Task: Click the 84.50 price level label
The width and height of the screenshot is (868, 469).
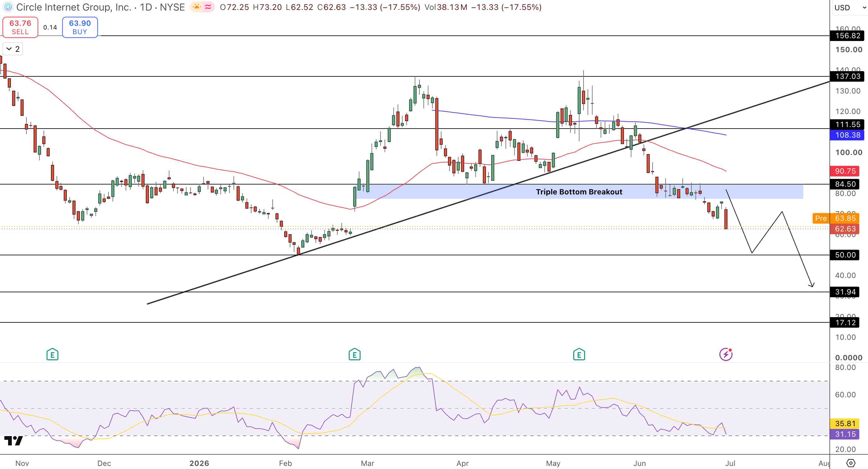Action: 845,184
